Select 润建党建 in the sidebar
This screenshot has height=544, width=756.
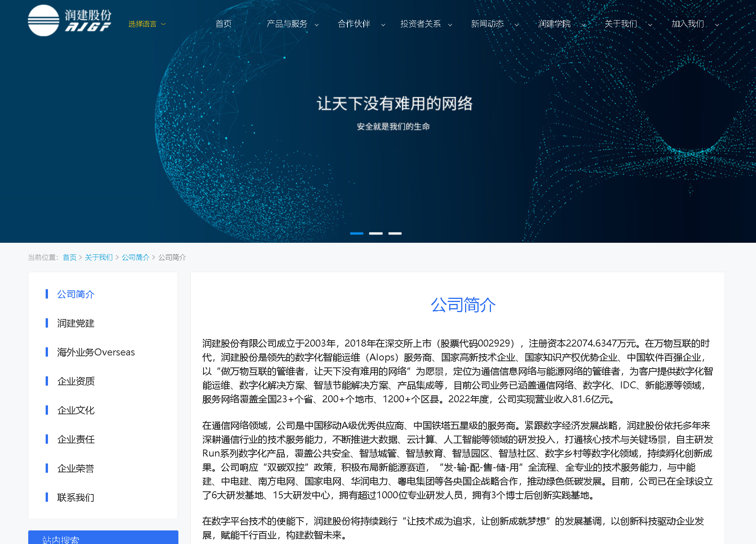(x=76, y=323)
